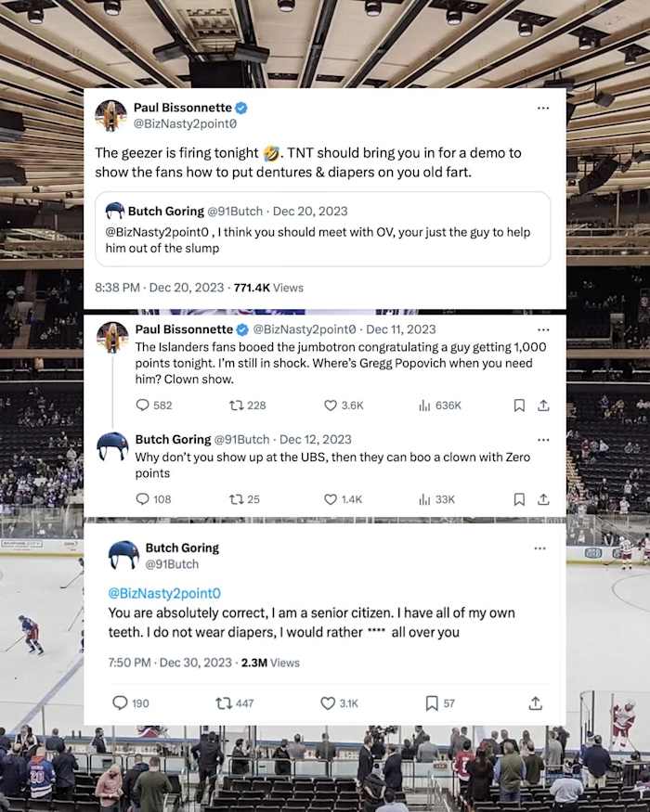Image resolution: width=650 pixels, height=812 pixels.
Task: Open more options on the Dec 11 tweet
Action: [543, 329]
